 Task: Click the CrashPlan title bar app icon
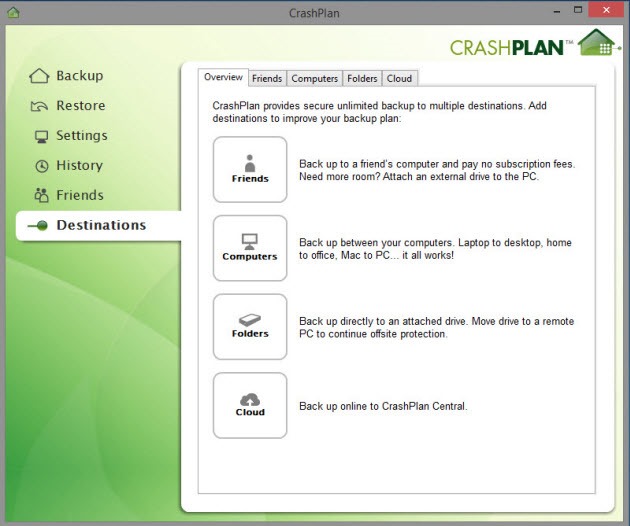[x=13, y=12]
